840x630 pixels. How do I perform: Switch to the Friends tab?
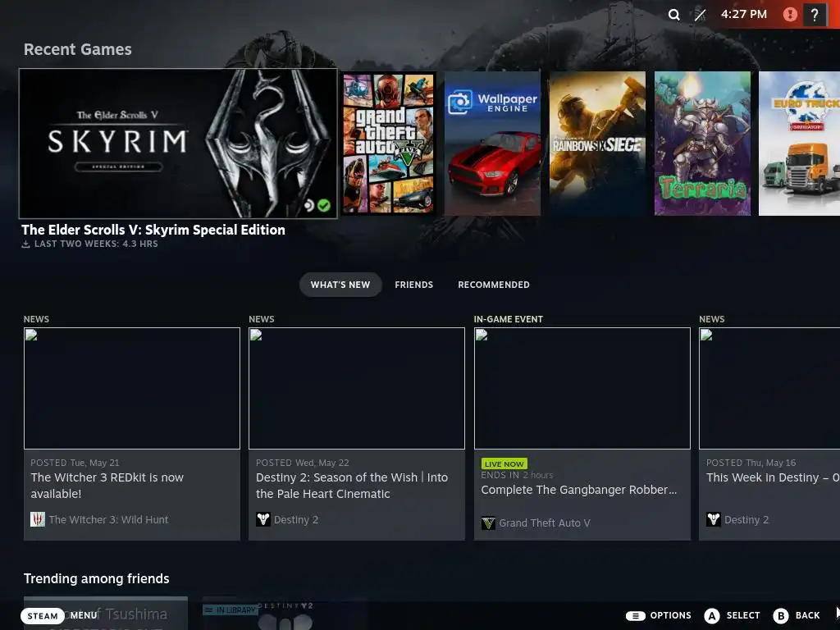point(413,285)
